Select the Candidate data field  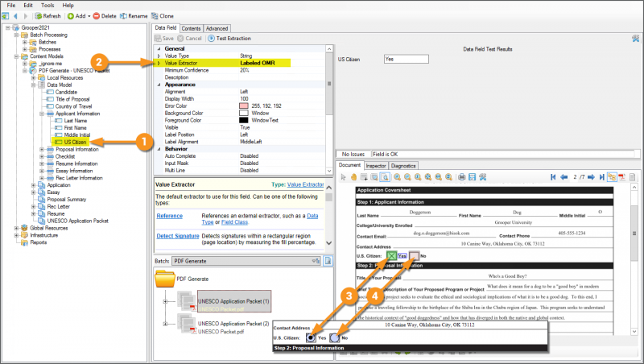click(x=66, y=92)
